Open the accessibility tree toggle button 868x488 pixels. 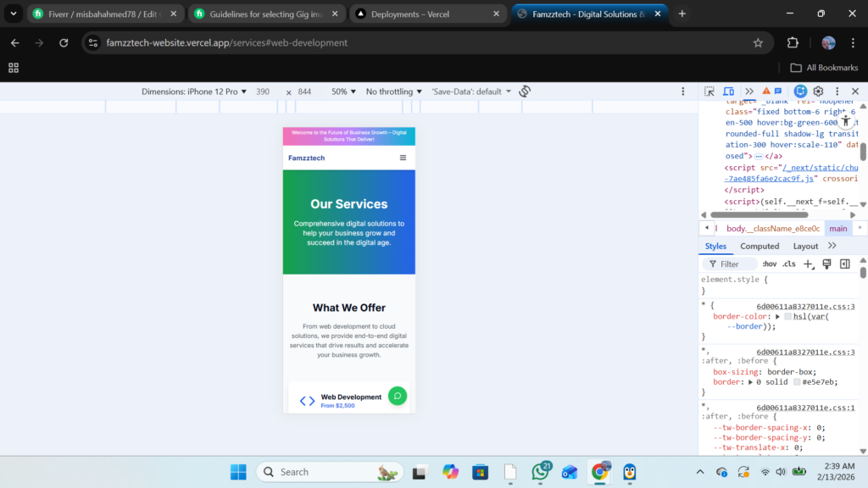click(x=845, y=120)
